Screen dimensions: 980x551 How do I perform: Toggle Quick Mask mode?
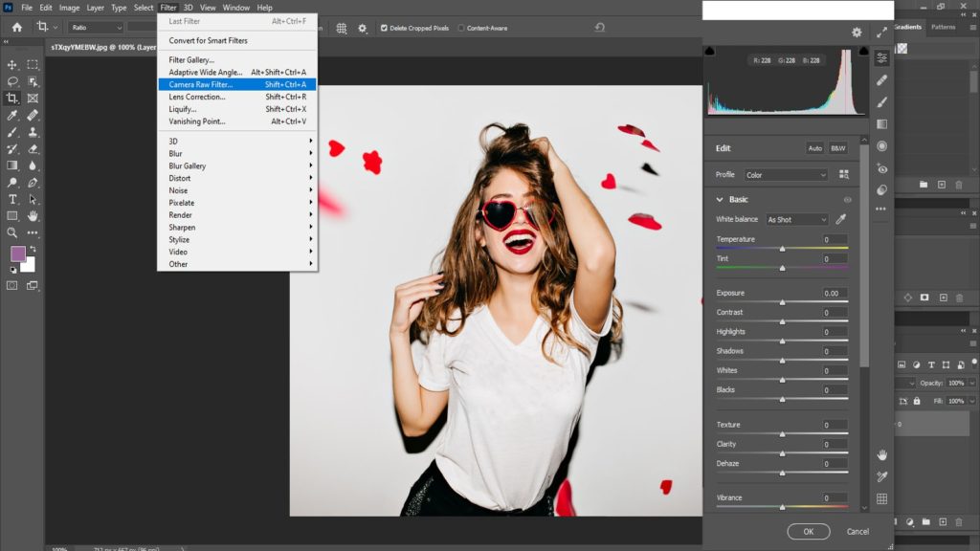(11, 285)
